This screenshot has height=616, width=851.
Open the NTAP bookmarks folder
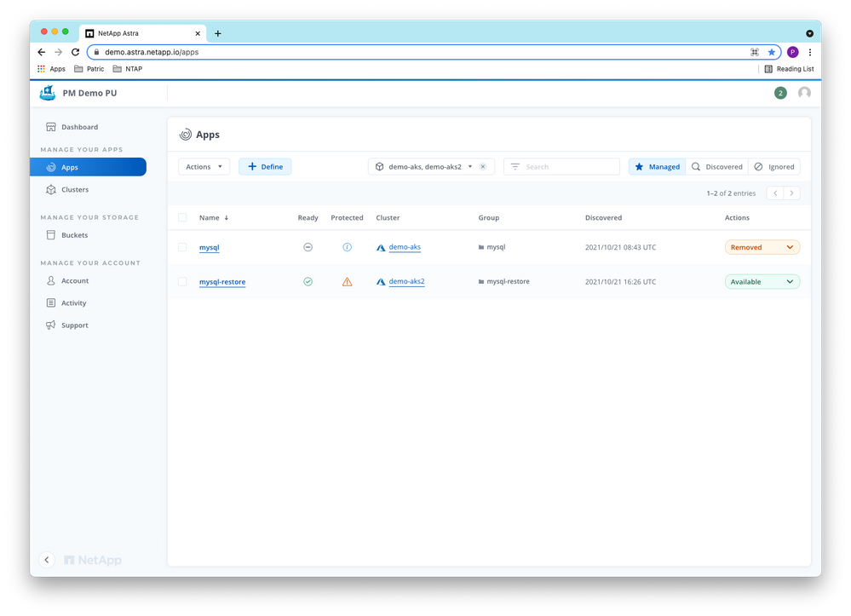tap(128, 69)
